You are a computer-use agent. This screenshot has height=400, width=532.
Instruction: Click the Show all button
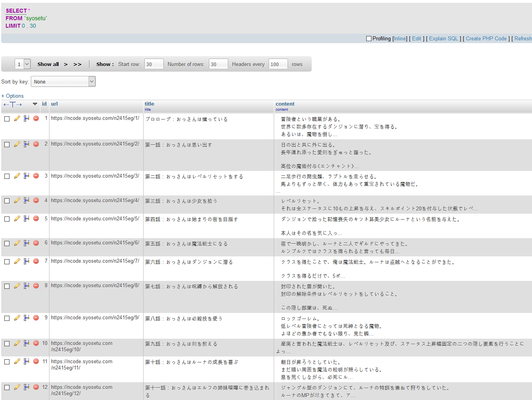[x=48, y=64]
